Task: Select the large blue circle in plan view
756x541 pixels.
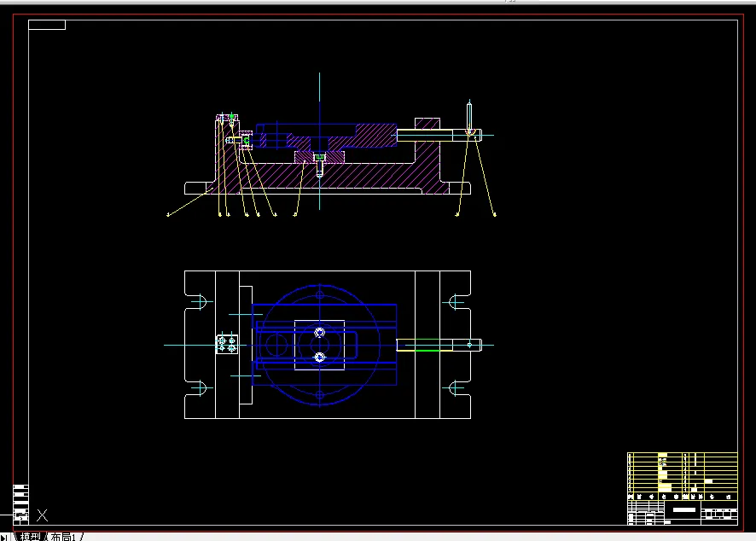Action: 320,345
